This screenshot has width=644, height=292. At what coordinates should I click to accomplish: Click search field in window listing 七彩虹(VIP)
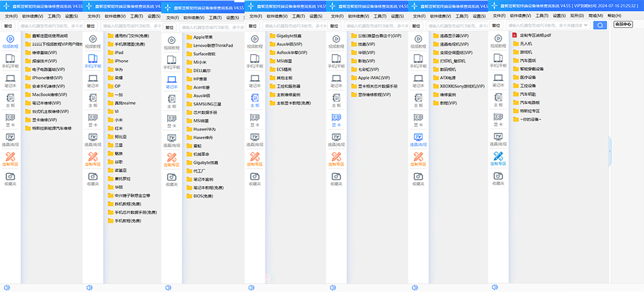point(375,26)
